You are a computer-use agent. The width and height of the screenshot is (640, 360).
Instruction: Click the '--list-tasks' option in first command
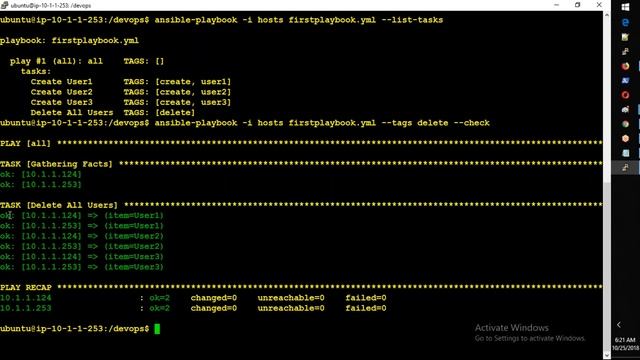[412, 20]
